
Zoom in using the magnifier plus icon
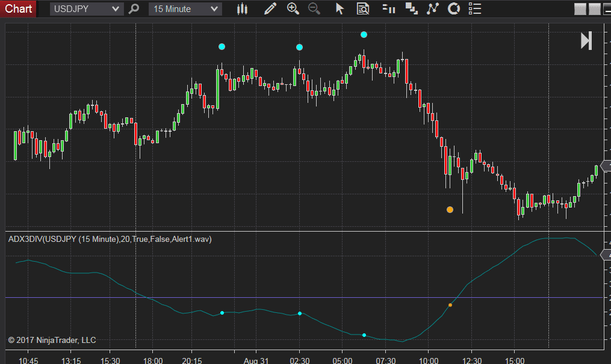pyautogui.click(x=293, y=8)
